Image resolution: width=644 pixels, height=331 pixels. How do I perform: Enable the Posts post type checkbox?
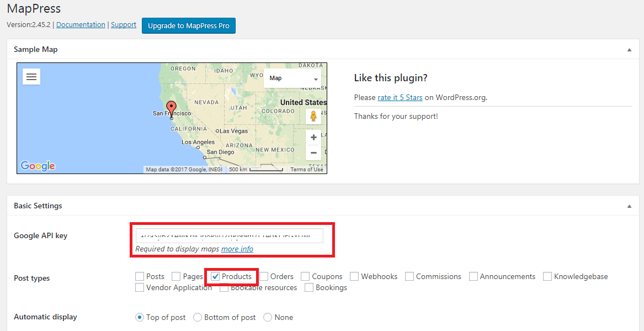pyautogui.click(x=140, y=276)
